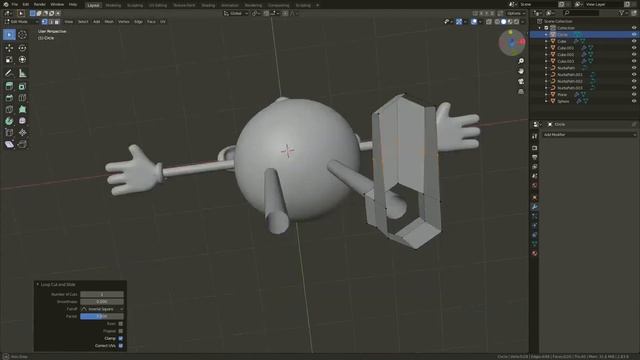
Task: Adjust the Factor slider
Action: click(x=102, y=316)
